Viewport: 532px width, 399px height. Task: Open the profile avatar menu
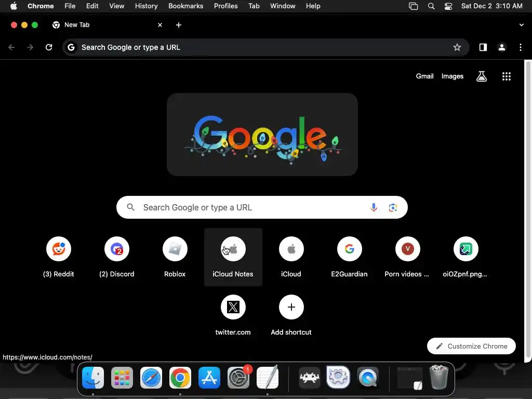click(x=502, y=47)
